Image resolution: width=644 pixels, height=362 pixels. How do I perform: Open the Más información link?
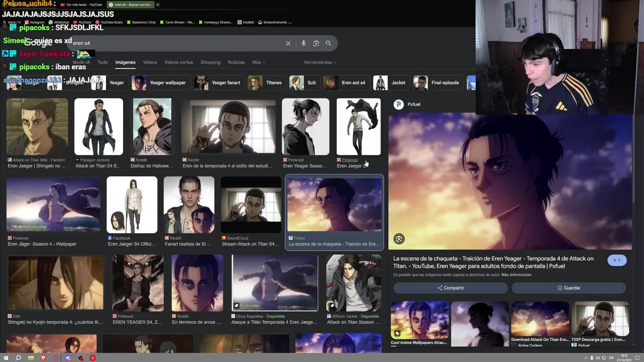click(x=516, y=275)
